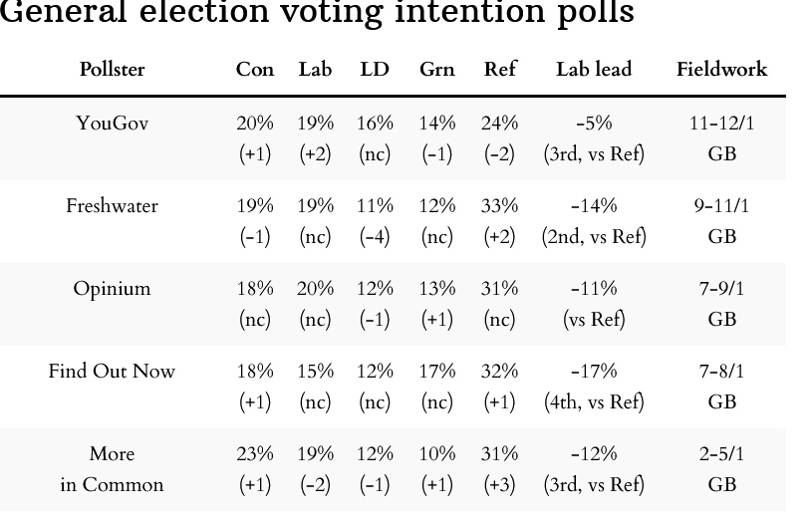The height and width of the screenshot is (523, 812).
Task: Click the table title heading text
Action: coord(317,13)
